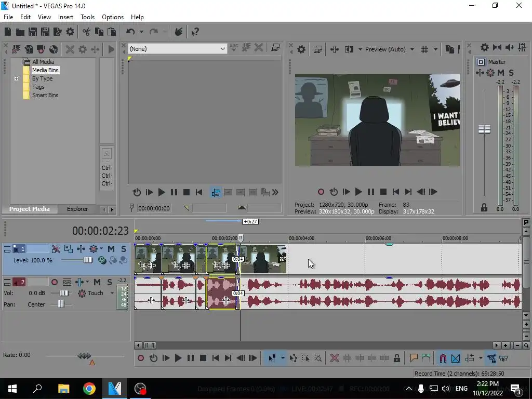532x399 pixels.
Task: Open the Edit menu
Action: point(25,17)
